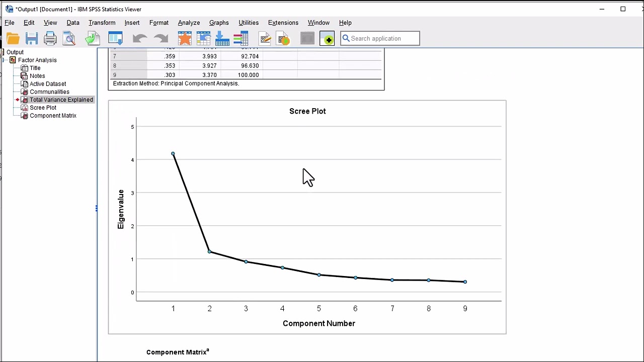The width and height of the screenshot is (644, 362).
Task: Click the Go to Data orange star icon
Action: [185, 38]
